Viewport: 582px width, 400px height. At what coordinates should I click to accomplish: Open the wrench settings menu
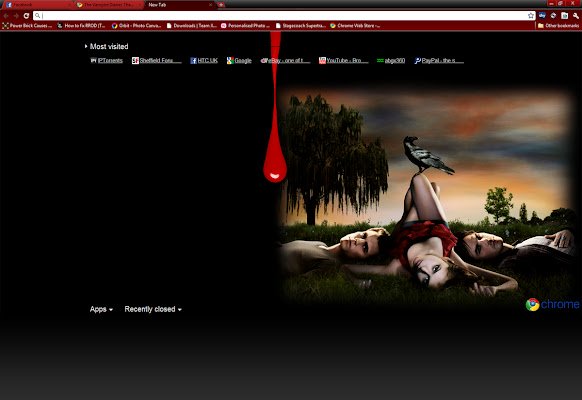(x=576, y=16)
